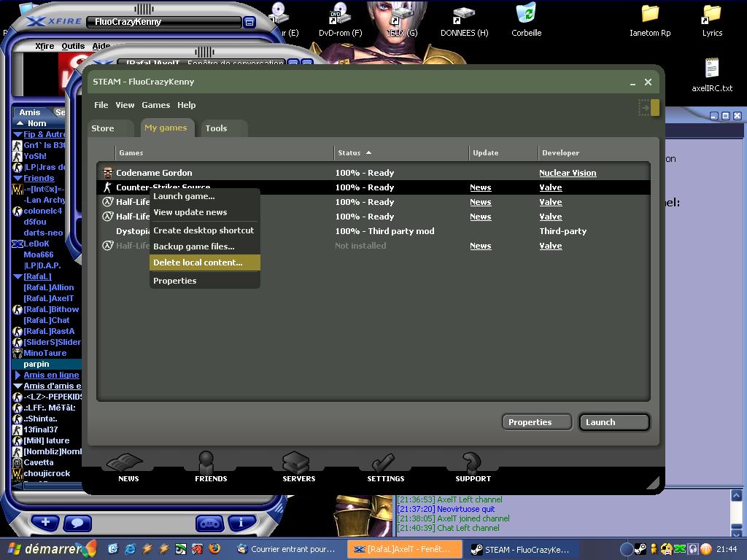Open the Help menu in Steam
The width and height of the screenshot is (747, 560).
pyautogui.click(x=186, y=105)
